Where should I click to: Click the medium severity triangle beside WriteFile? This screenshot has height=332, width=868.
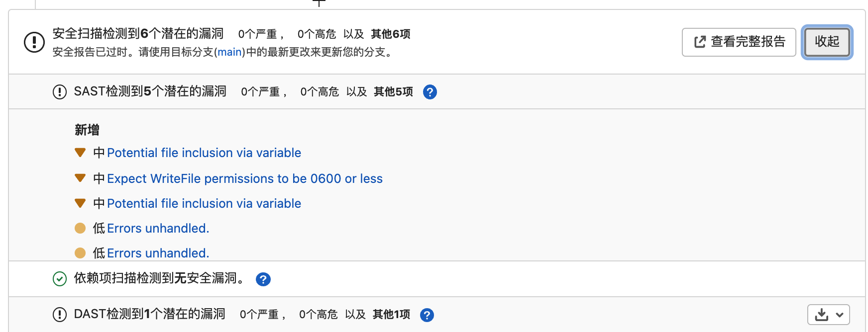[80, 178]
